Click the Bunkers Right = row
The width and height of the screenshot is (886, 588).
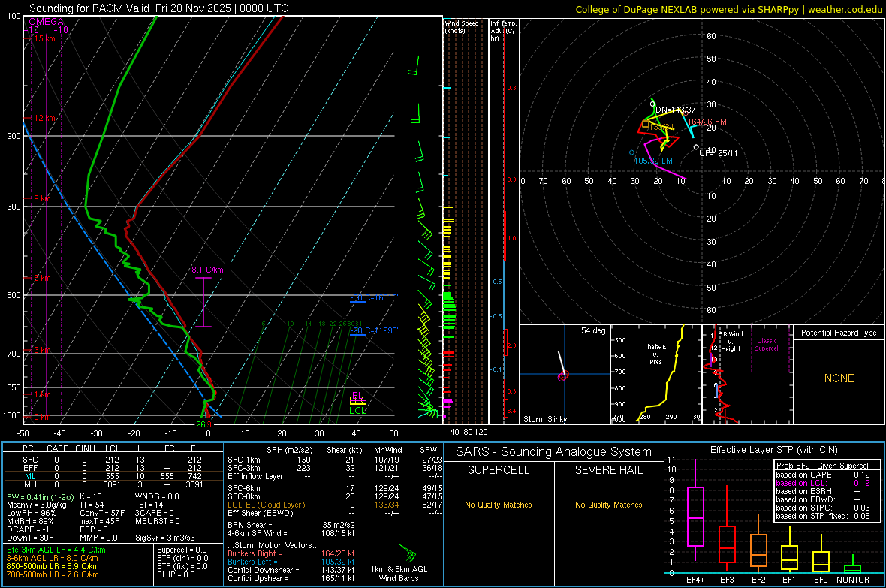(x=291, y=553)
